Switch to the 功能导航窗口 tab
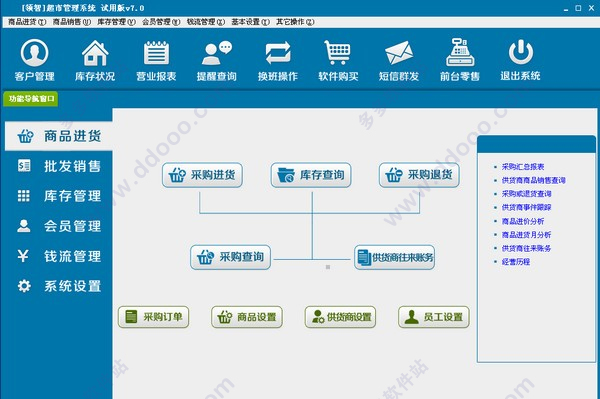The image size is (600, 399). tap(31, 99)
